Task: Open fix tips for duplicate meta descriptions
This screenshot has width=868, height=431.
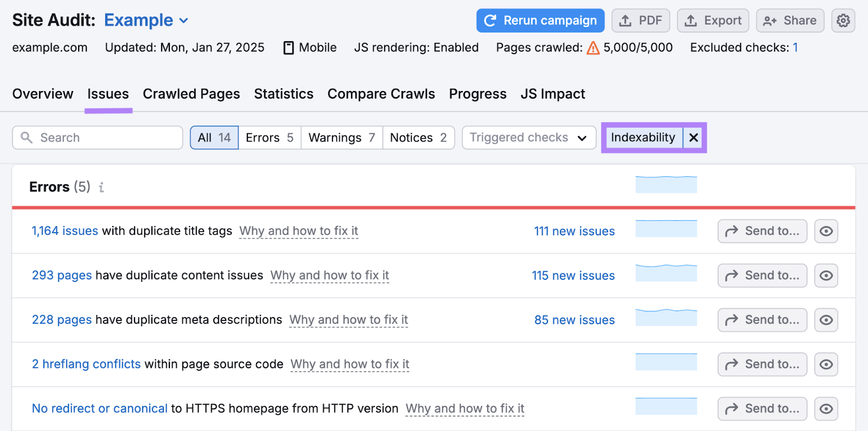Action: (349, 320)
